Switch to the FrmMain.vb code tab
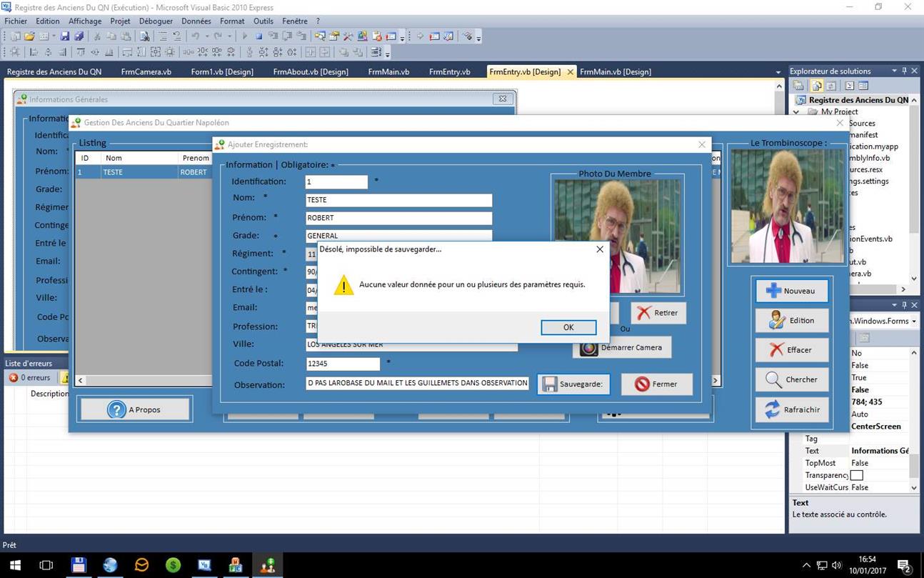Screen dimensions: 924x578 point(388,71)
